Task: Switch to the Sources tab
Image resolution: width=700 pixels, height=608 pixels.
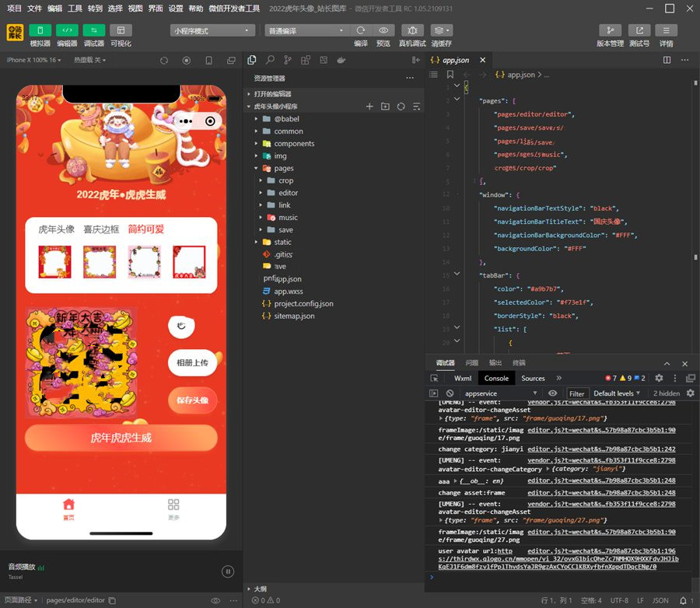Action: click(x=533, y=378)
